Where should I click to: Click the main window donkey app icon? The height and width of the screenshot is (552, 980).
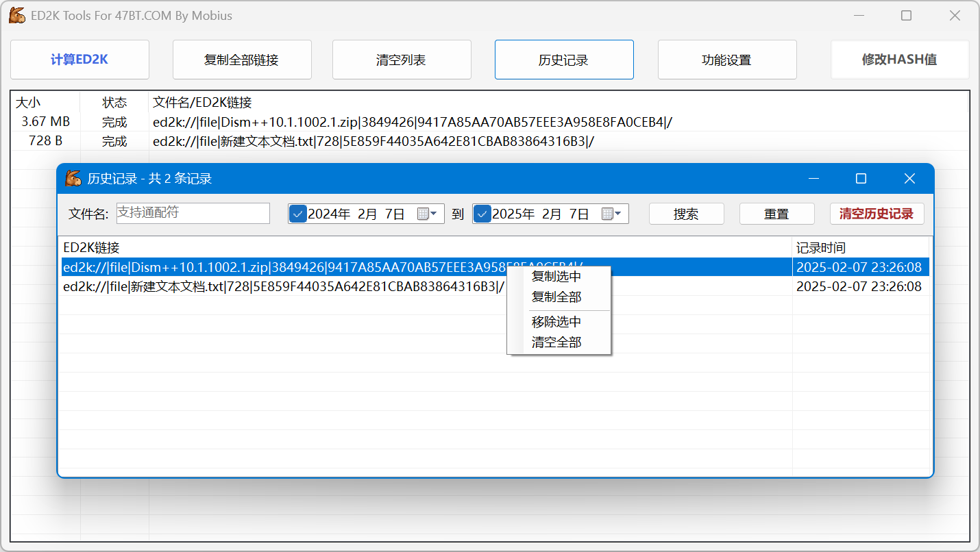[x=17, y=16]
